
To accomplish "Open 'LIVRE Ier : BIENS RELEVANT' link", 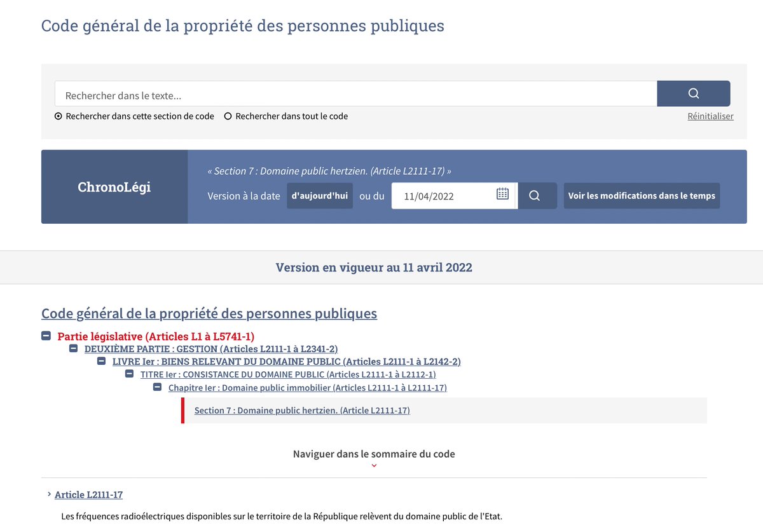I will pyautogui.click(x=287, y=362).
